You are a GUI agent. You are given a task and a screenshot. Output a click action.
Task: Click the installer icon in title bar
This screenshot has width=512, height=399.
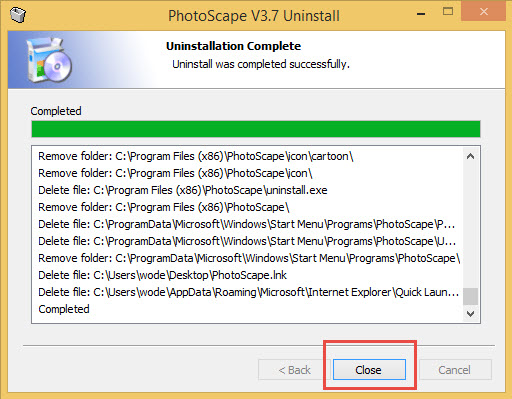[18, 15]
